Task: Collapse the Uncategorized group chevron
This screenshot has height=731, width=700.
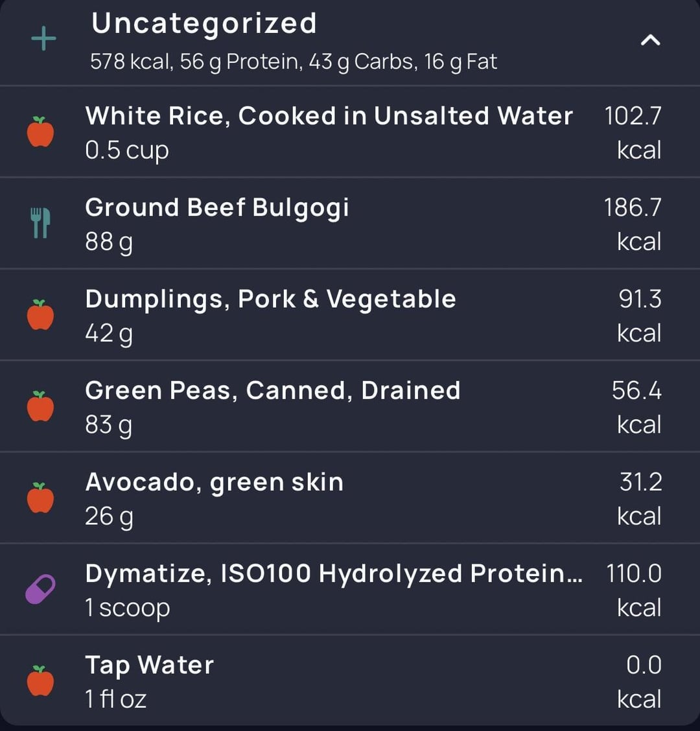Action: tap(650, 40)
